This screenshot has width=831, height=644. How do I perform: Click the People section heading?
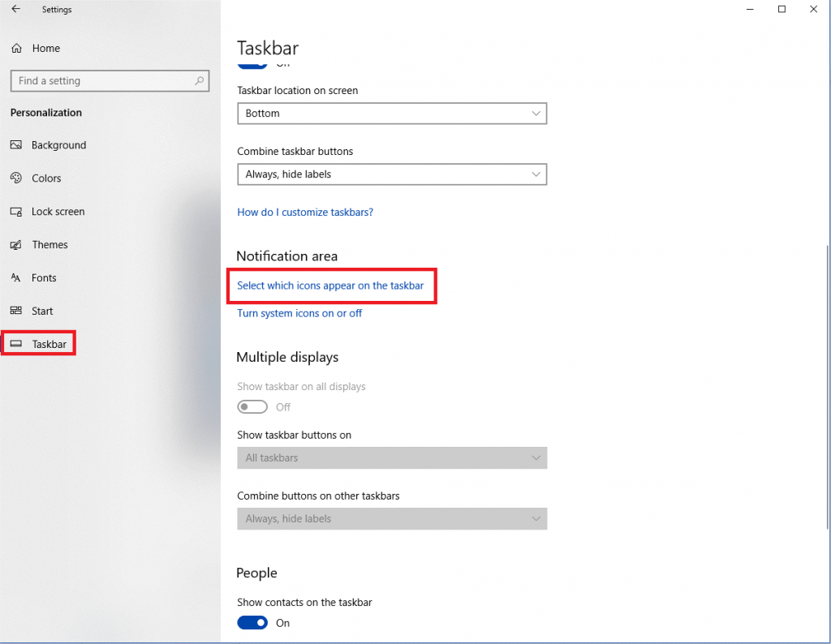click(256, 573)
